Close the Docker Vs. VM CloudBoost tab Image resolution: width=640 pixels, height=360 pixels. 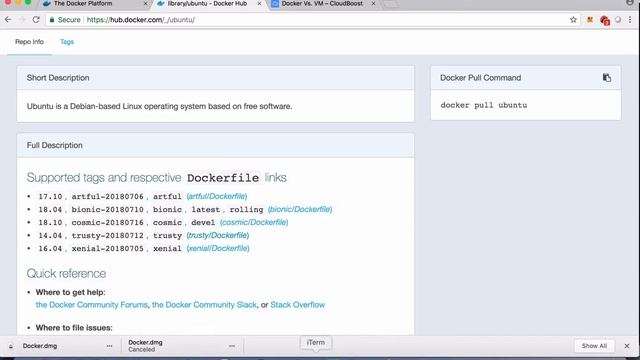coord(373,4)
